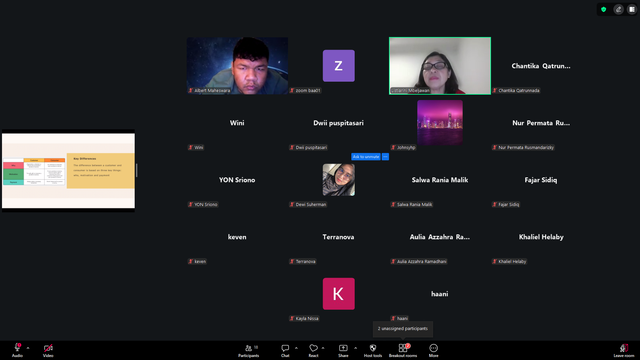Click muted mic icon beside Kayla Nissa label

[x=292, y=318]
